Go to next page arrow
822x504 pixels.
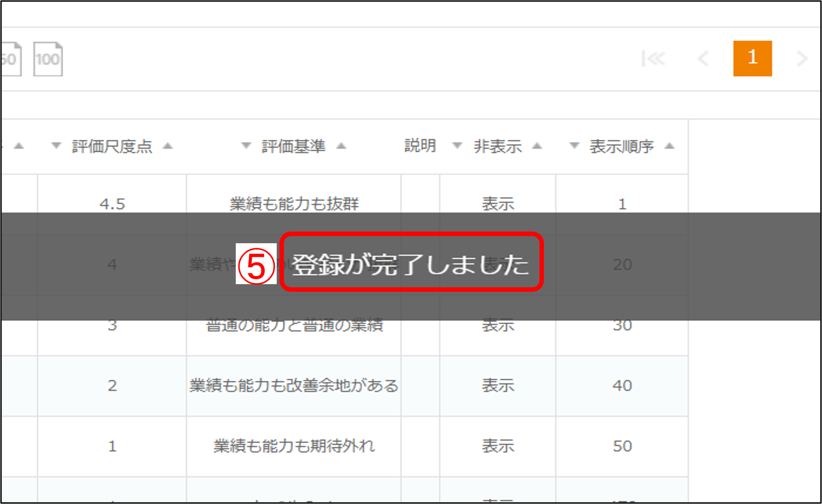point(802,58)
